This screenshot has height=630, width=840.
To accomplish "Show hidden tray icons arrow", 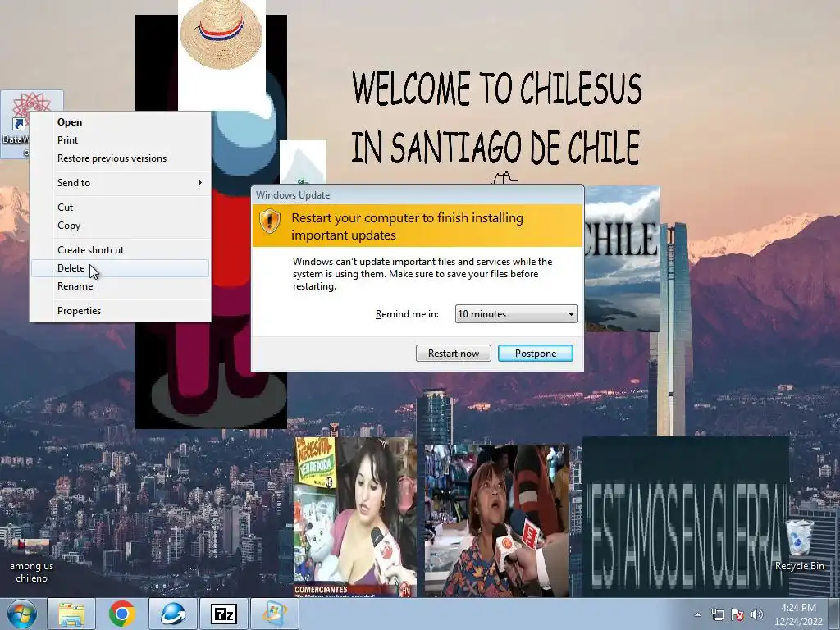I will click(697, 614).
